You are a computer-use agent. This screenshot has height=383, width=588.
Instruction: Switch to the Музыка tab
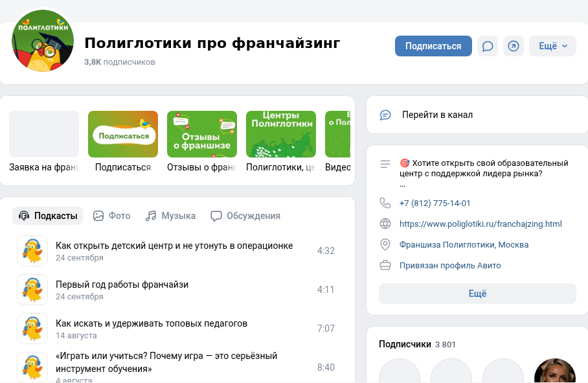tap(170, 216)
